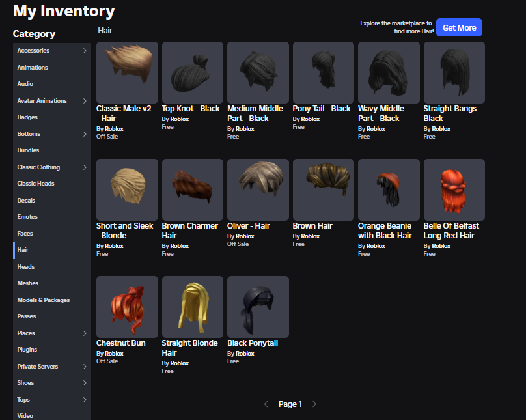Viewport: 526px width, 420px height.
Task: Open the Belle Of Belfast Long Red Hair thumbnail
Action: (x=454, y=189)
